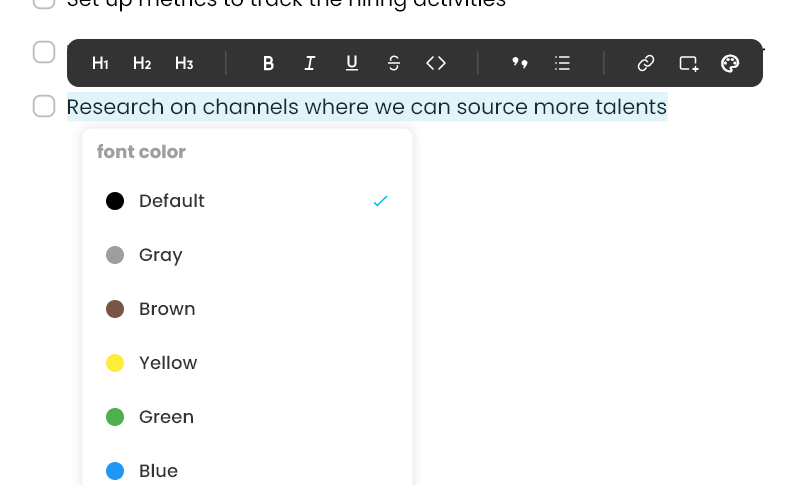
Task: Click the gray color dot
Action: pos(115,255)
